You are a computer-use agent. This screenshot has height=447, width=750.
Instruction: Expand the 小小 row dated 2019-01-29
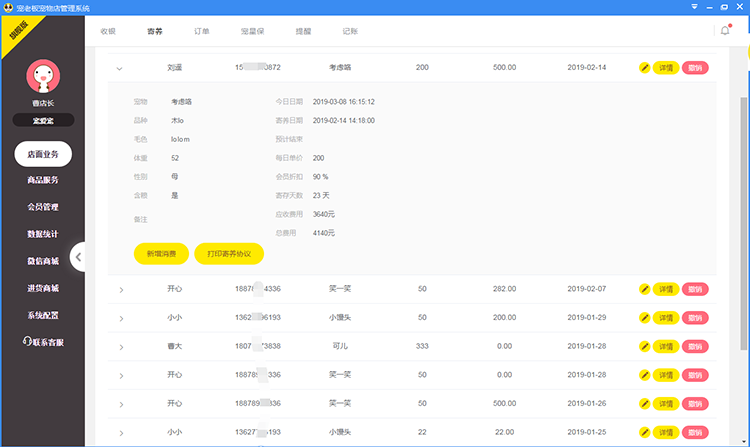[120, 318]
